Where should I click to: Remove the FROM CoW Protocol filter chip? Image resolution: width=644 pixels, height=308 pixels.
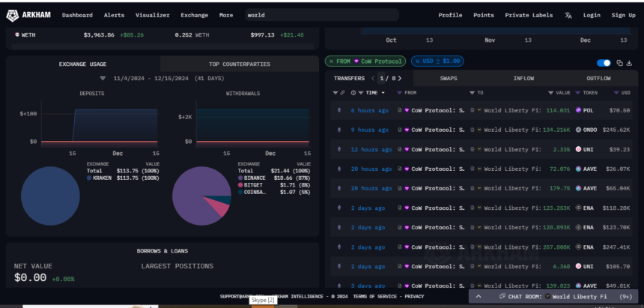[332, 61]
